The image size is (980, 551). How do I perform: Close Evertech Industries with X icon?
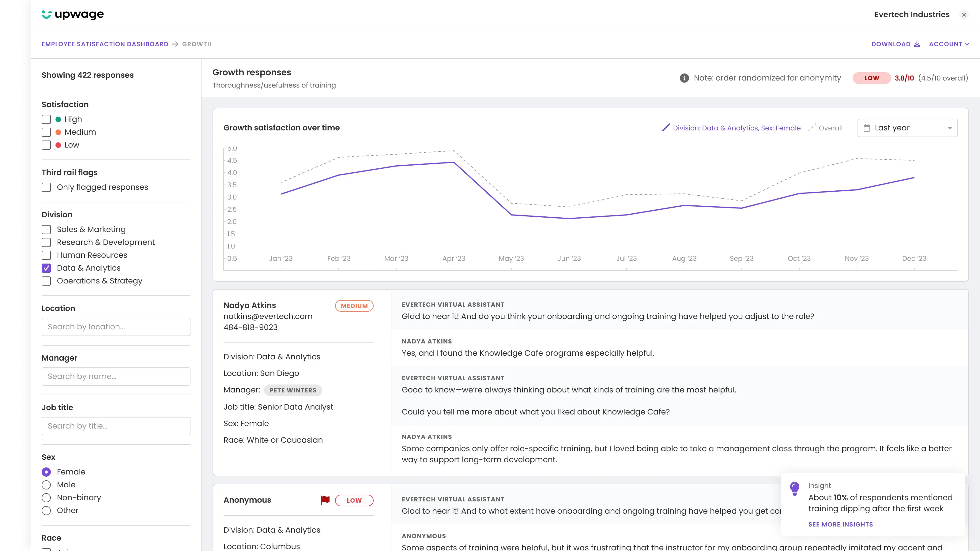[x=964, y=15]
